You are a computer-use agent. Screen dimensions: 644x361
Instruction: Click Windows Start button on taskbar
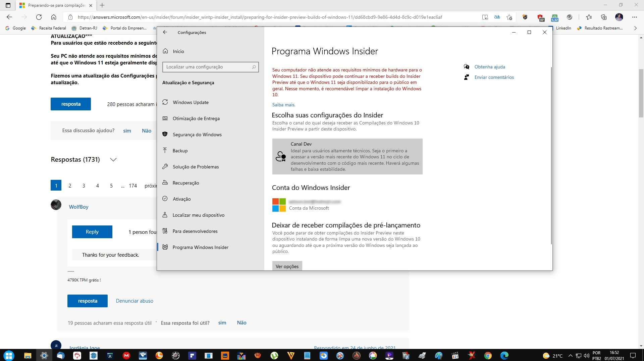(x=9, y=355)
